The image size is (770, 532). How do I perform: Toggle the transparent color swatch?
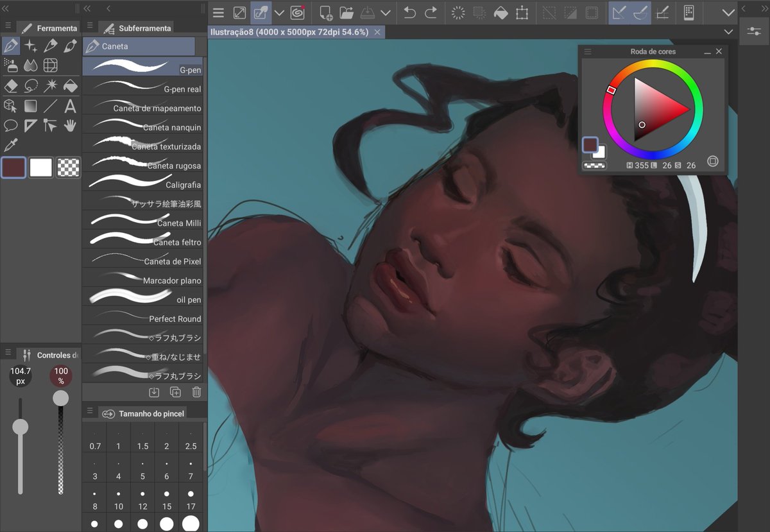68,167
